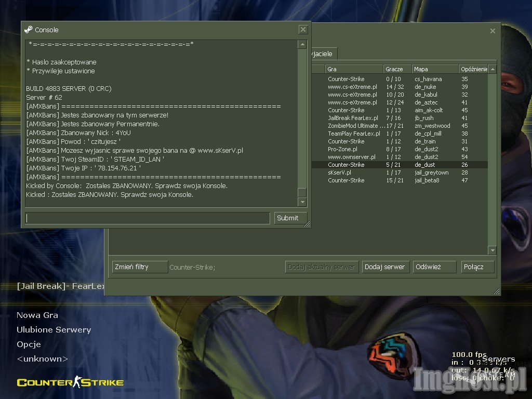Click the Haslo zaakceptowane console line
Screen dimensions: 532x399
coord(61,62)
